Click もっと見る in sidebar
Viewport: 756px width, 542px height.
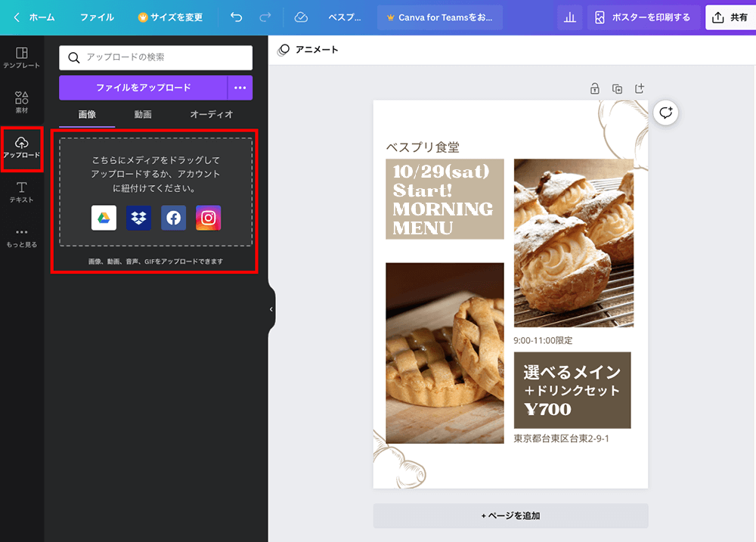[22, 237]
